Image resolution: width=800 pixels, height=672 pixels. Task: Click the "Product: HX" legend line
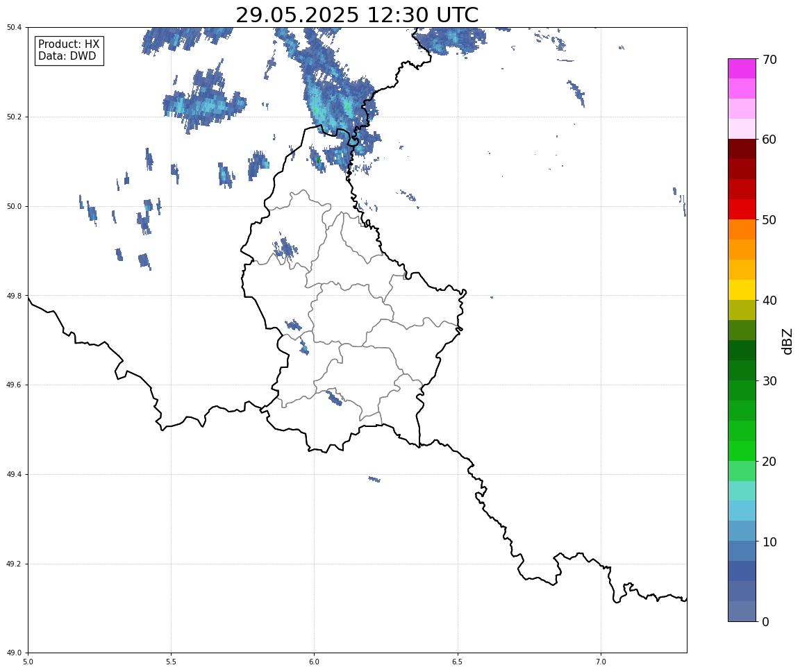[x=69, y=44]
